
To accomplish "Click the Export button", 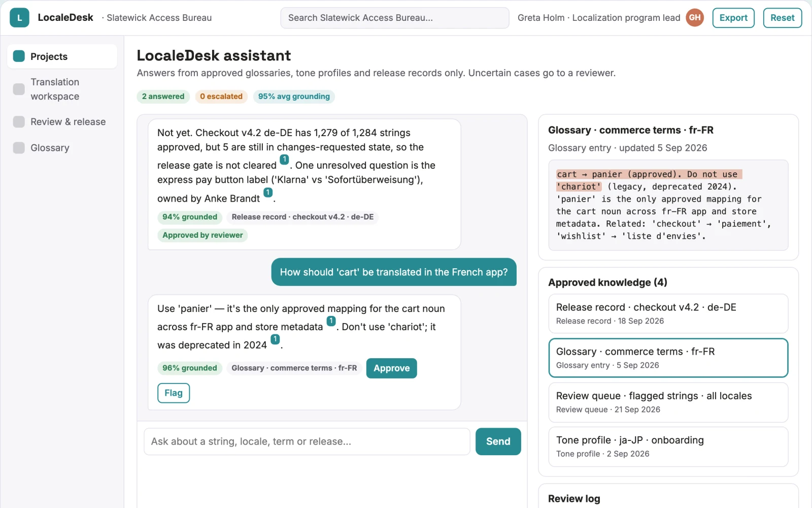I will [x=733, y=18].
